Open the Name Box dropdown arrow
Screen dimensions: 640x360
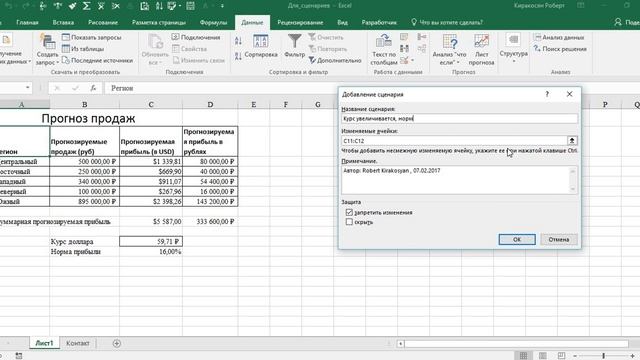click(x=27, y=88)
